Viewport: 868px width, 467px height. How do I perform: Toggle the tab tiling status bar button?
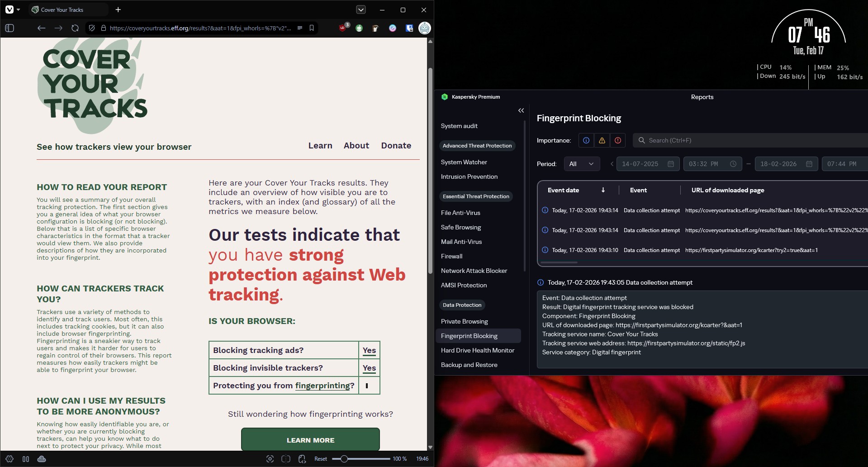(26, 459)
